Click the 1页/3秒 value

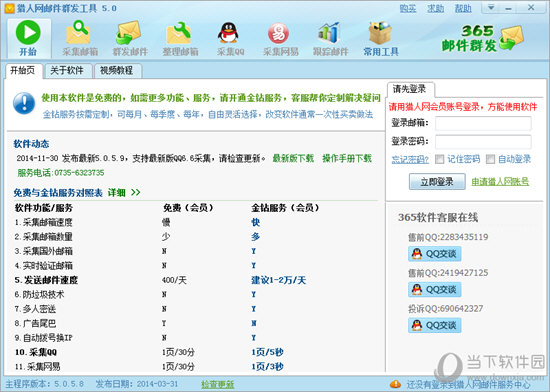[267, 366]
